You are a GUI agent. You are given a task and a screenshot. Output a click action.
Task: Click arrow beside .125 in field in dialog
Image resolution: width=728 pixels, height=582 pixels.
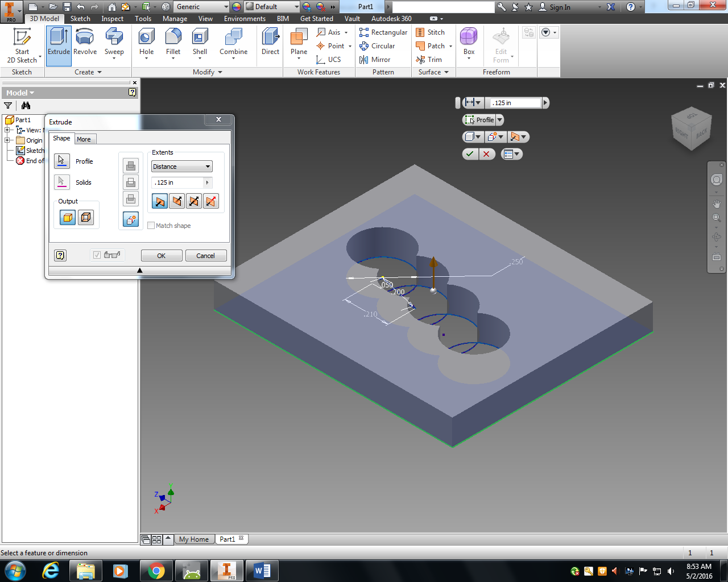pos(207,182)
